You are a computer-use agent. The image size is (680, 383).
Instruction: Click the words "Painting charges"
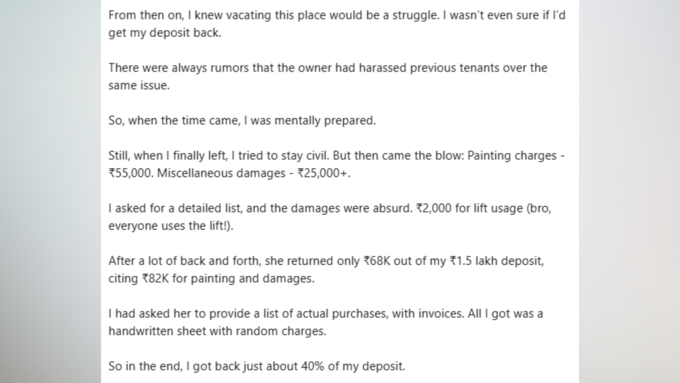[x=512, y=156]
